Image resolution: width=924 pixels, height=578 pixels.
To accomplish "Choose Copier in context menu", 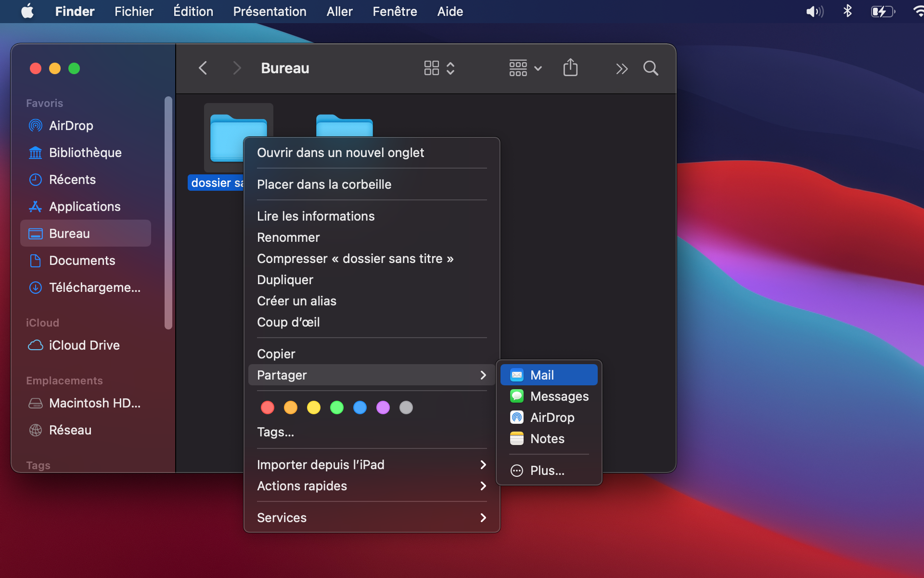I will 372,354.
